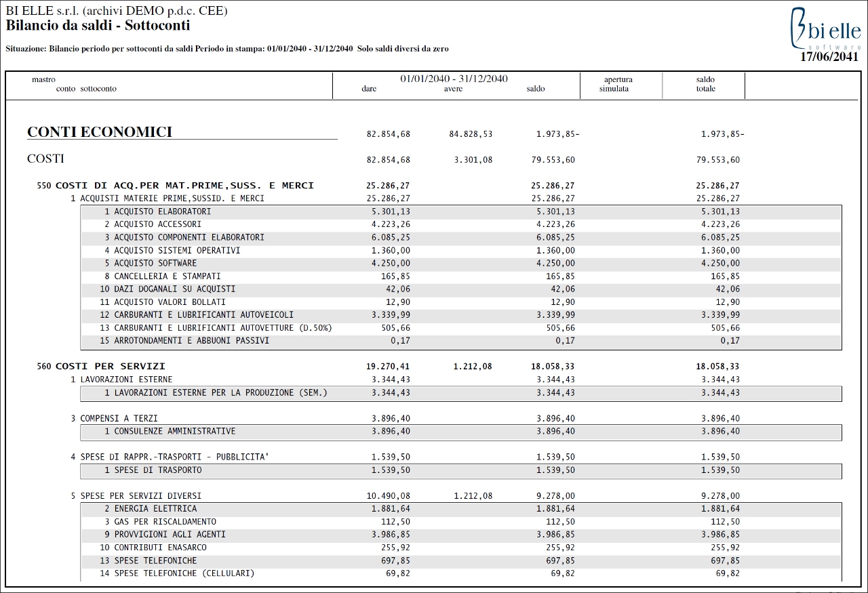Select 'ARROTONDAMENTI E ABBUONI PASSIVI' row label
Screen dimensions: 868x593
click(x=192, y=340)
